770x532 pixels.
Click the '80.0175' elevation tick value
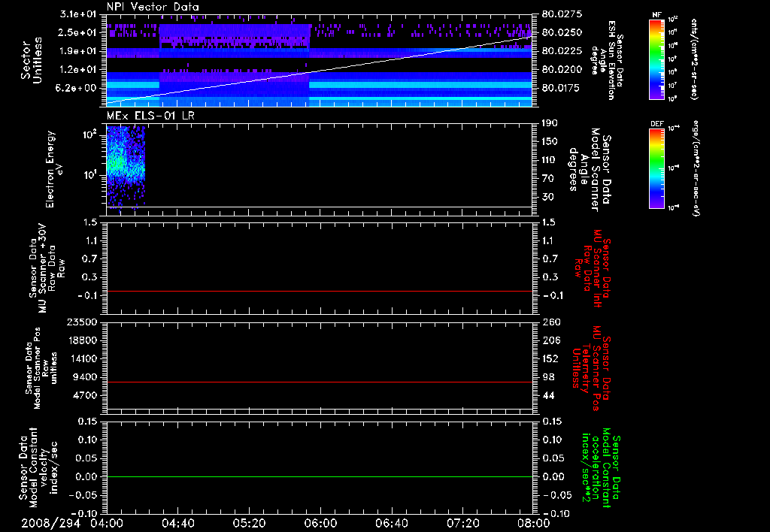click(562, 88)
